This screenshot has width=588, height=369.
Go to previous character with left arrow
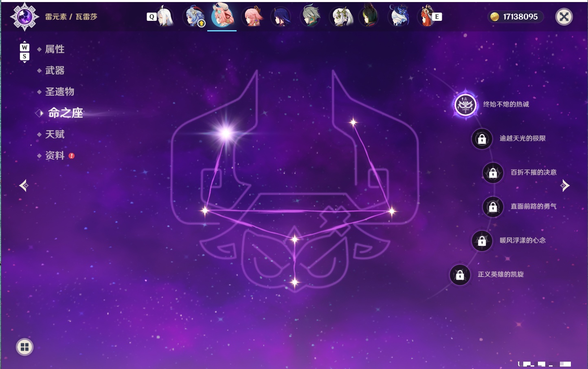point(24,186)
